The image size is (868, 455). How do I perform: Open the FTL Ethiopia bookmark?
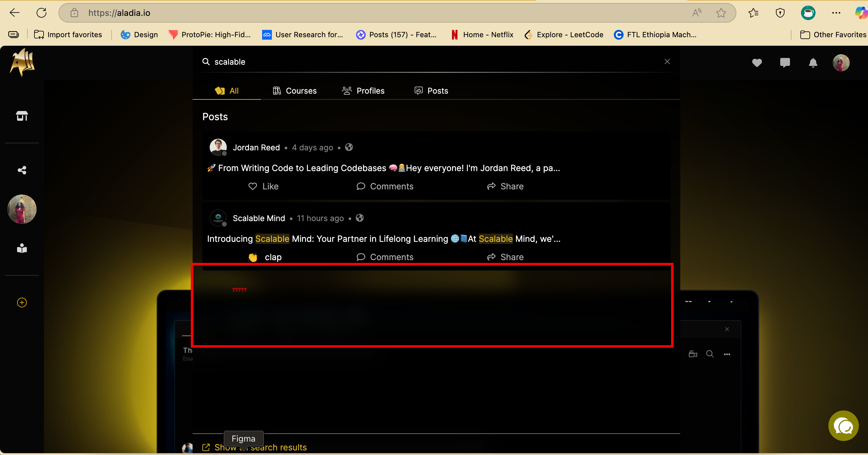pos(655,35)
